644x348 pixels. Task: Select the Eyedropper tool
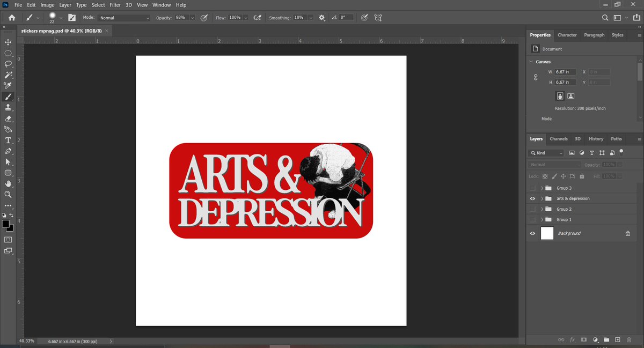tap(8, 86)
